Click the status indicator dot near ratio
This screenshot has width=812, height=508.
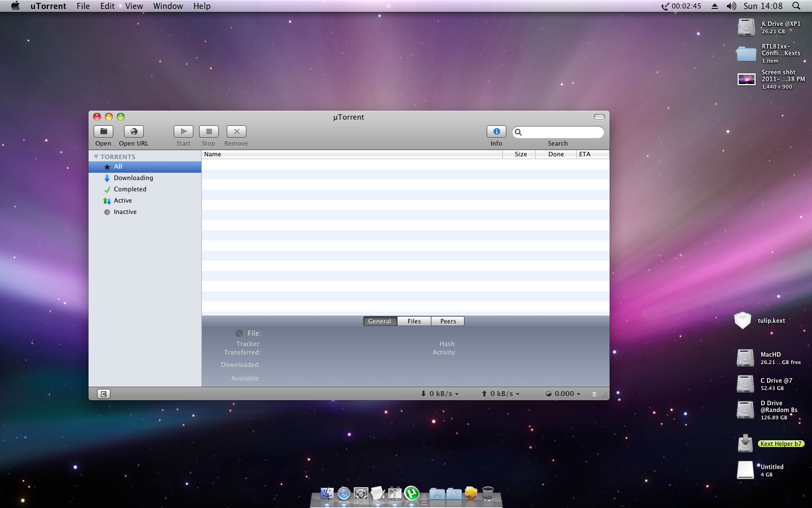(594, 394)
